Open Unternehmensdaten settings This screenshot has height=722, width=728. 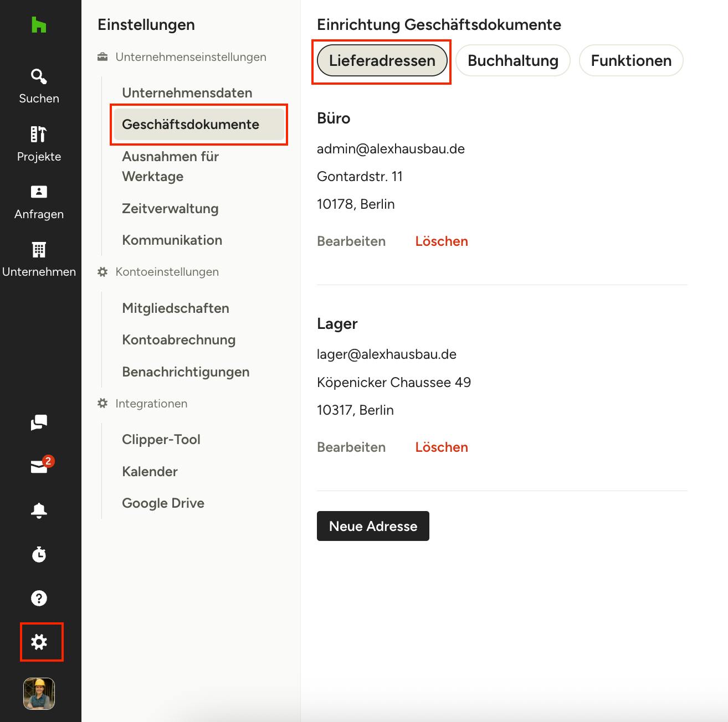pyautogui.click(x=187, y=93)
